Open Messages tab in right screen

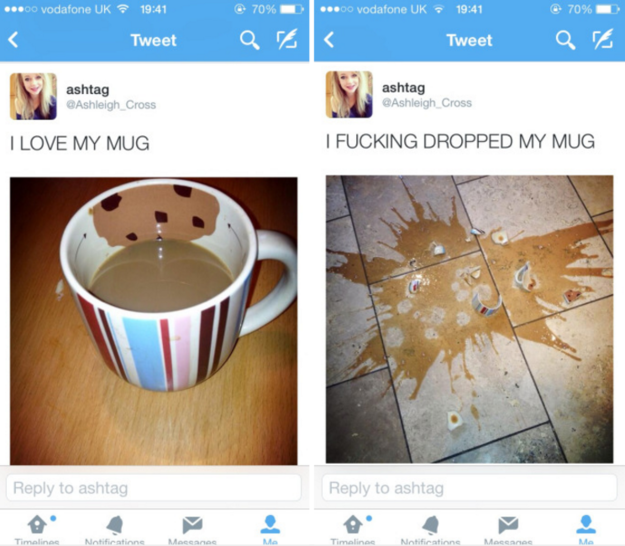click(x=508, y=530)
